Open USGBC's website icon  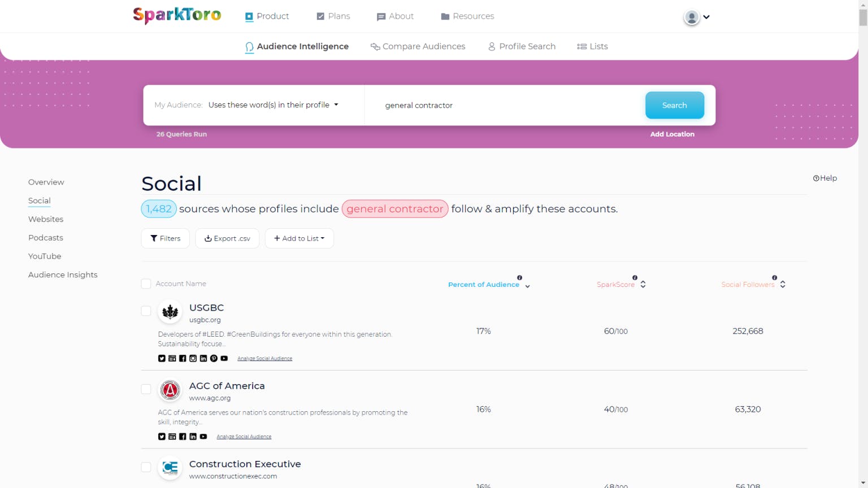coord(172,358)
